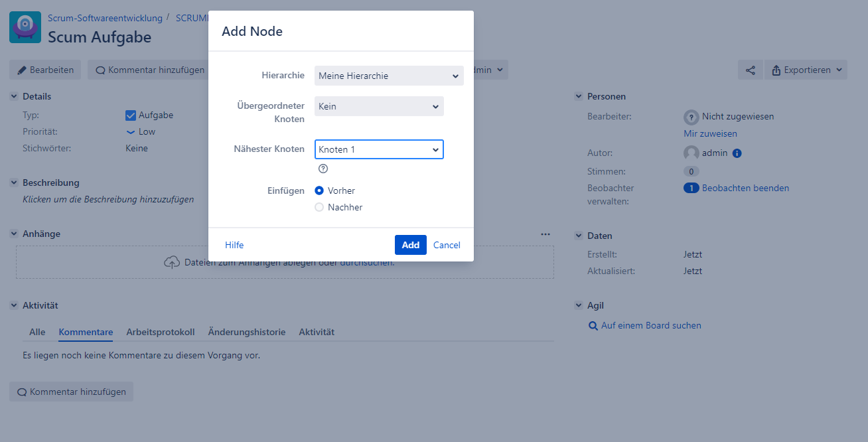Open the Nähester Knoten dropdown
868x442 pixels.
379,149
